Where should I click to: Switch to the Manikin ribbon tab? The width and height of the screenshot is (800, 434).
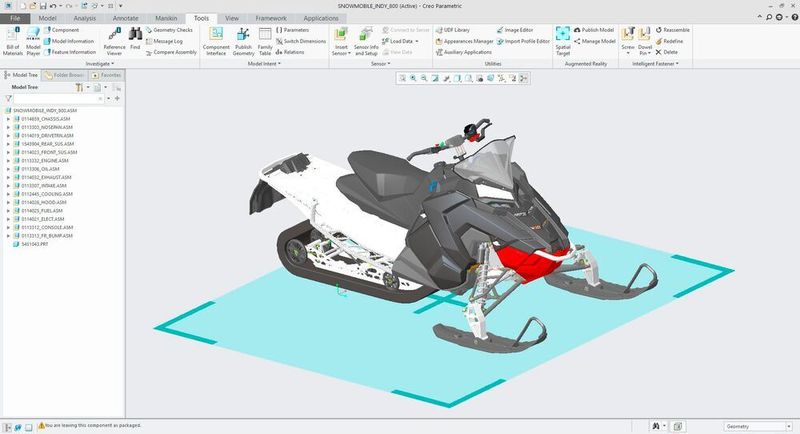166,18
